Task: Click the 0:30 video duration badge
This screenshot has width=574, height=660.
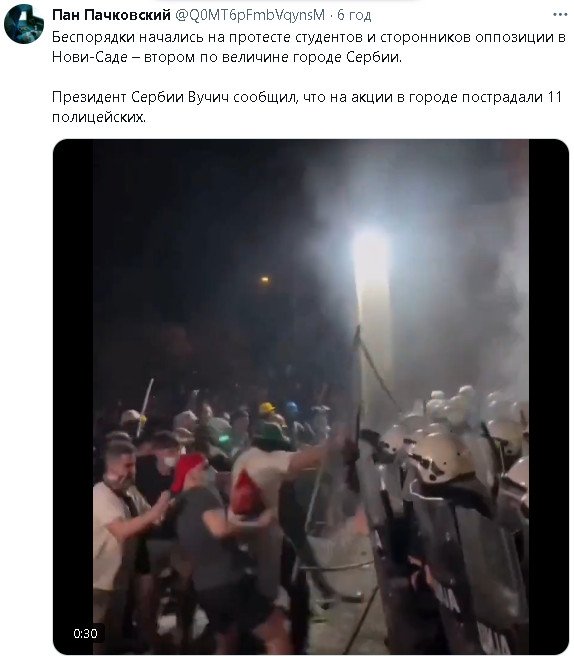Action: click(85, 633)
